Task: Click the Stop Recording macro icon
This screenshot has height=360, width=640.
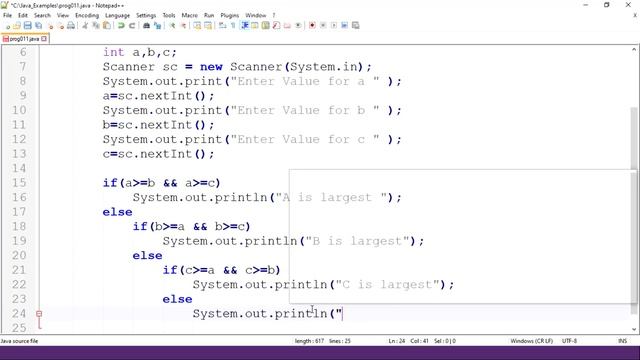Action: pos(323,26)
